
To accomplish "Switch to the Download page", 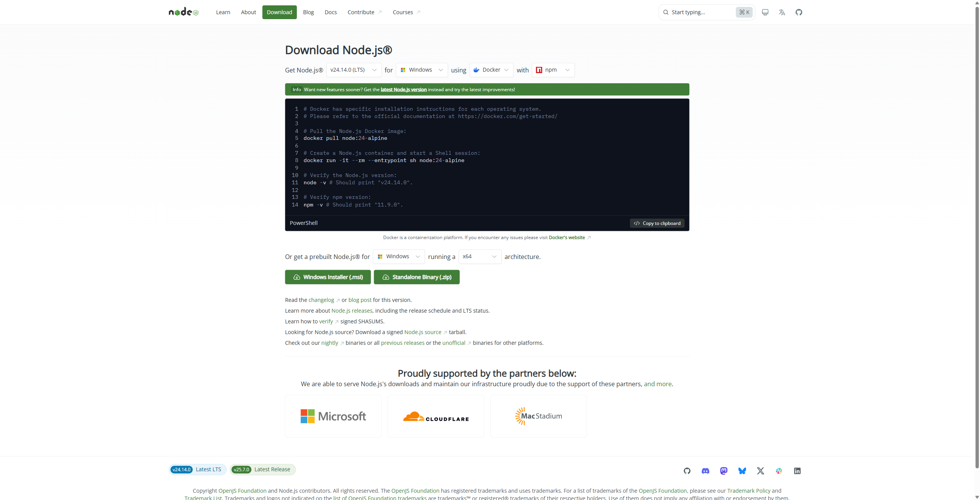I will 279,12.
